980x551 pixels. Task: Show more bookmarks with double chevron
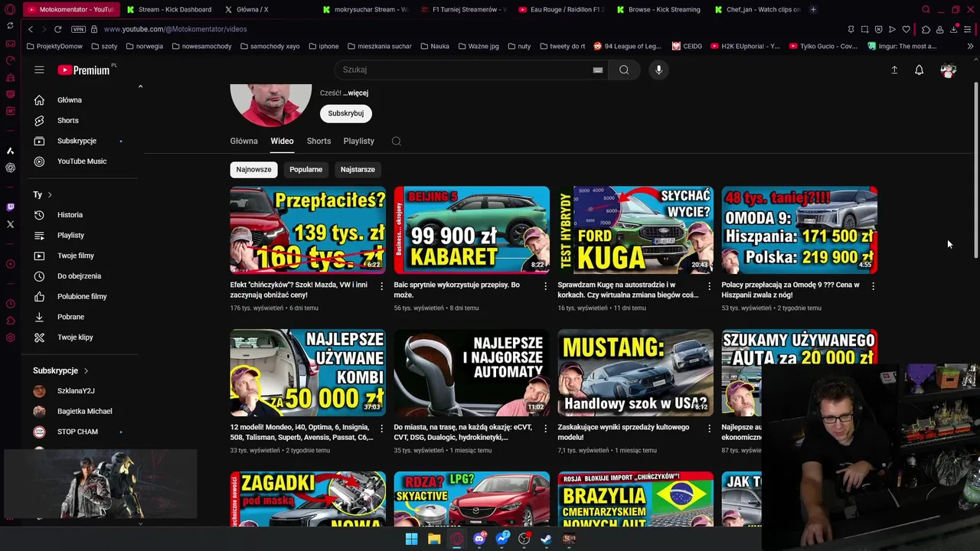tap(970, 46)
